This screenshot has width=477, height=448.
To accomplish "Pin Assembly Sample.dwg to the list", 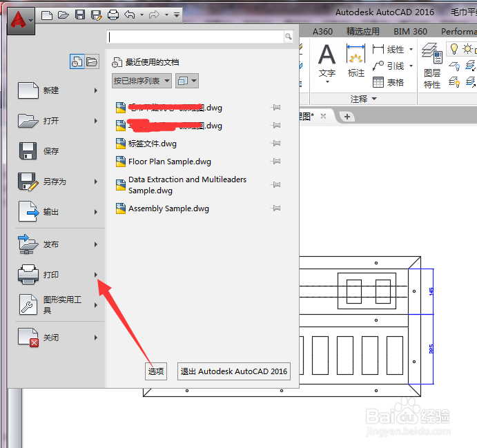I will coord(276,208).
